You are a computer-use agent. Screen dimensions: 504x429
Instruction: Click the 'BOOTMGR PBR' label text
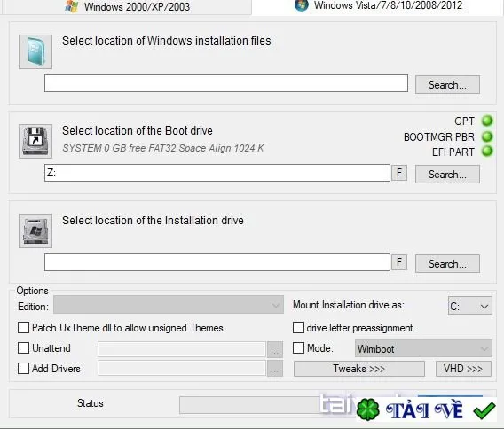(439, 137)
